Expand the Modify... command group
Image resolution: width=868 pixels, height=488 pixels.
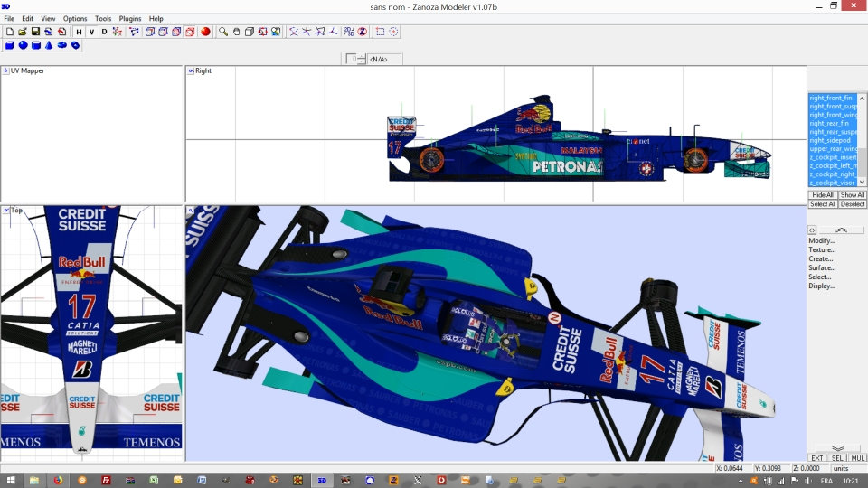(x=821, y=240)
